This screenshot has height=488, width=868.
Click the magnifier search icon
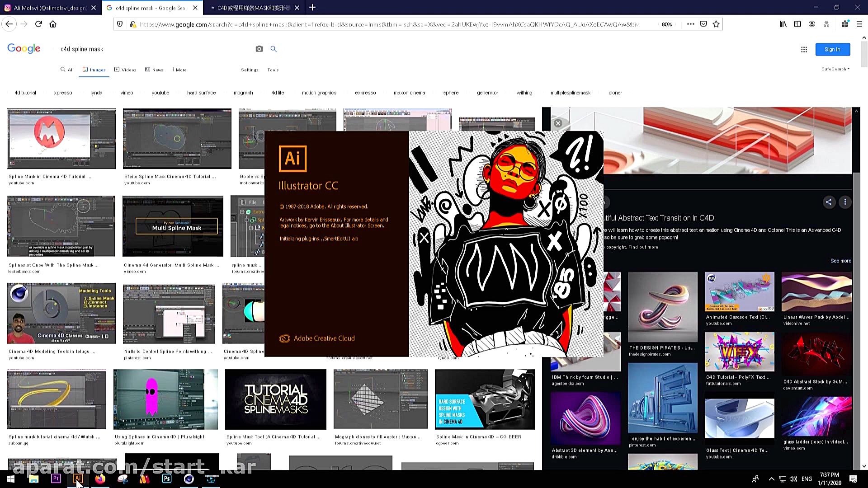click(x=274, y=49)
